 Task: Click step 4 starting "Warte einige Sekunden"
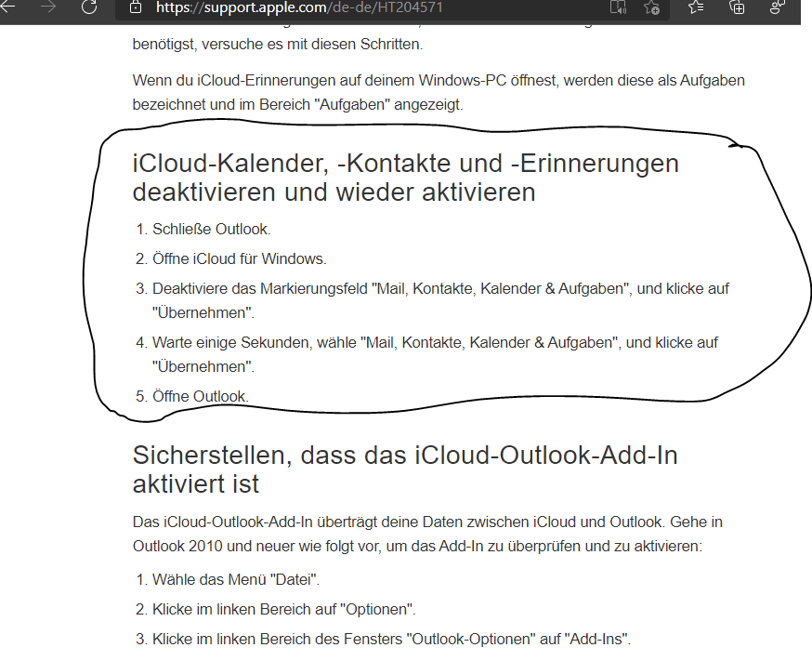(435, 354)
